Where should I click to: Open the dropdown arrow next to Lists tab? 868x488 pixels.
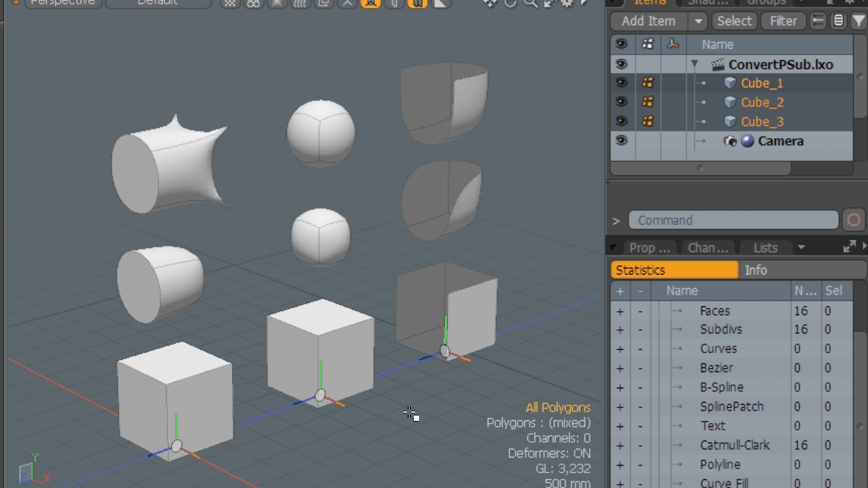[801, 247]
